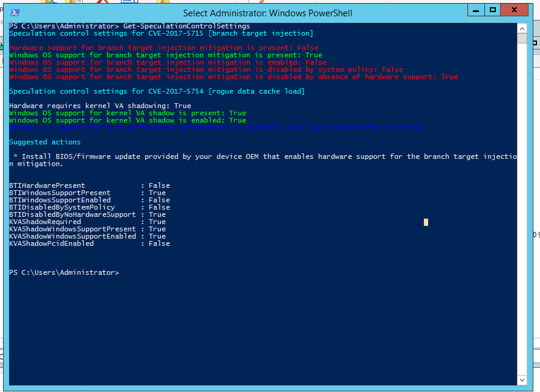
Task: Maximize the PowerShell window
Action: [493, 10]
